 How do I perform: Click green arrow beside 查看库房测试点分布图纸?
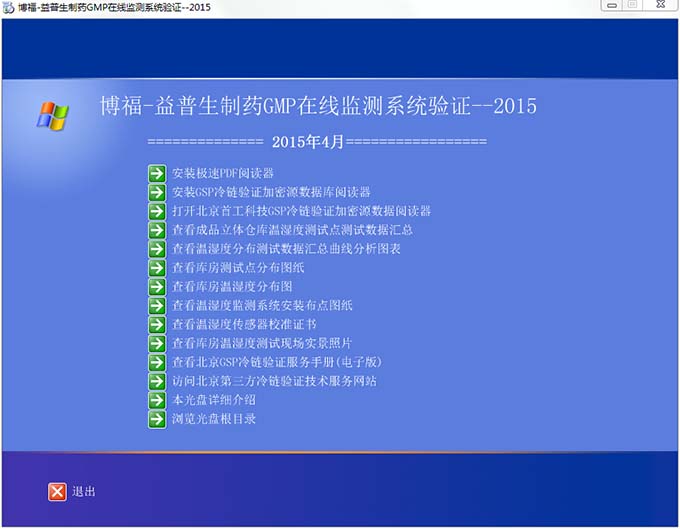(157, 268)
